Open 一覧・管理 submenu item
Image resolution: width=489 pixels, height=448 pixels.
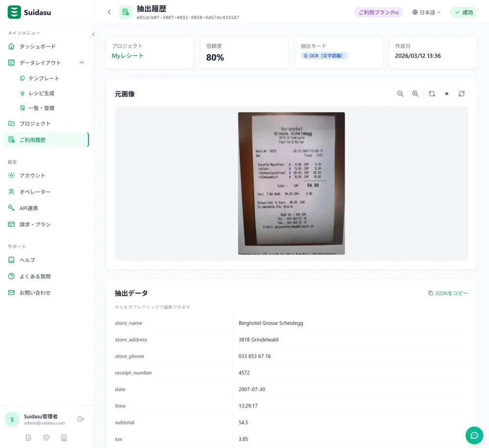click(x=42, y=108)
